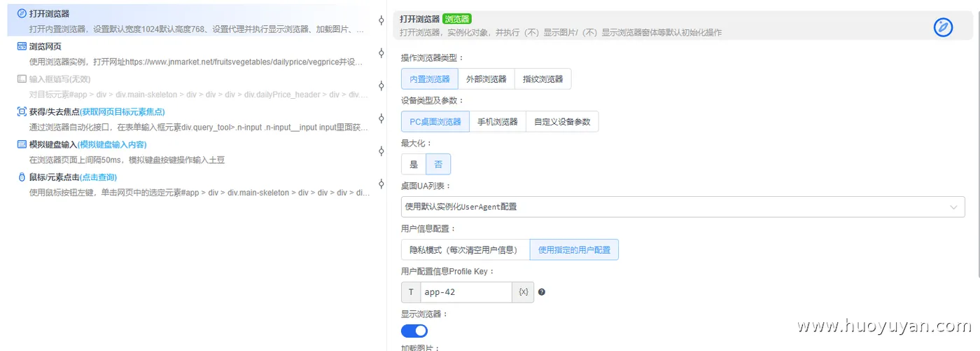Click the help question mark near Profile Key

coord(542,292)
